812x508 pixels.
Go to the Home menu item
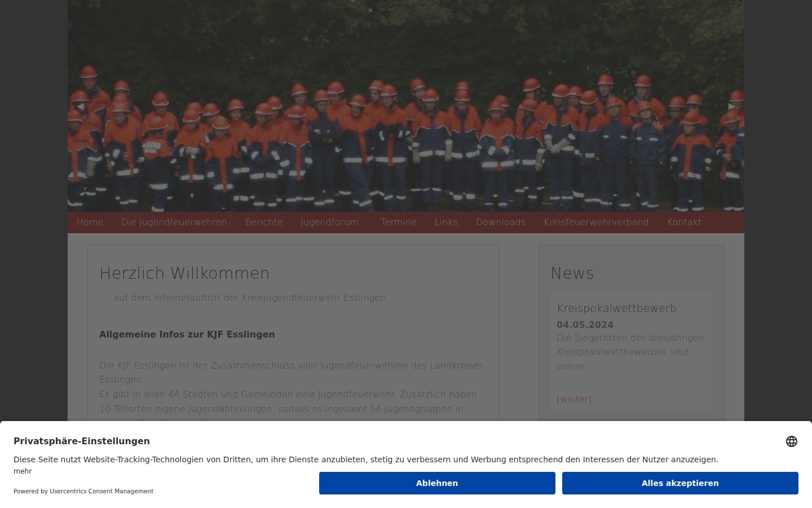pyautogui.click(x=90, y=222)
